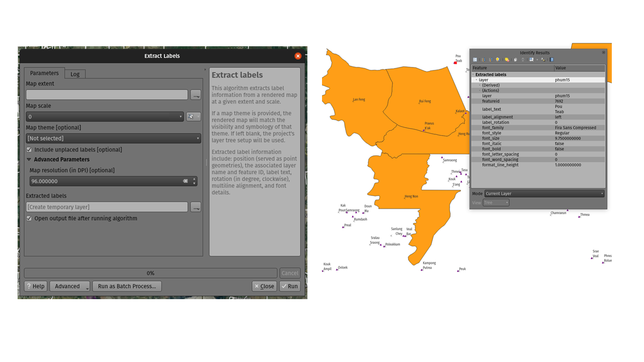This screenshot has height=362, width=644.
Task: Set map scale from canvas button
Action: pyautogui.click(x=193, y=117)
